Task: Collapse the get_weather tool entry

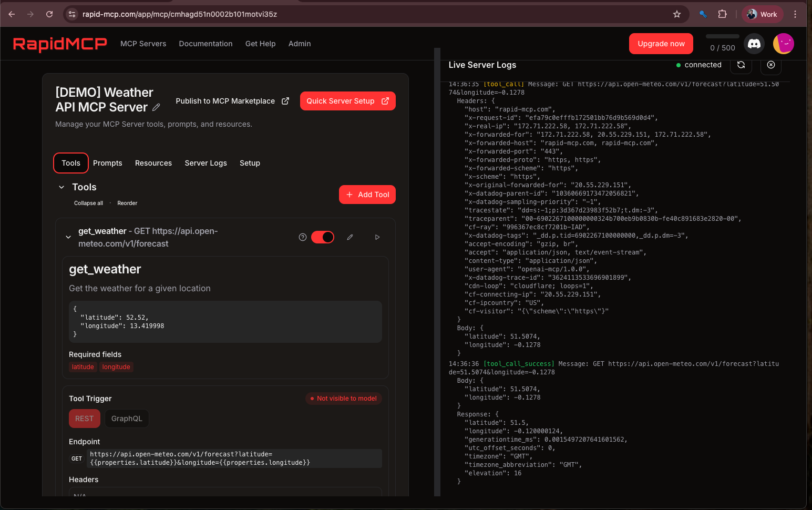Action: coord(68,237)
